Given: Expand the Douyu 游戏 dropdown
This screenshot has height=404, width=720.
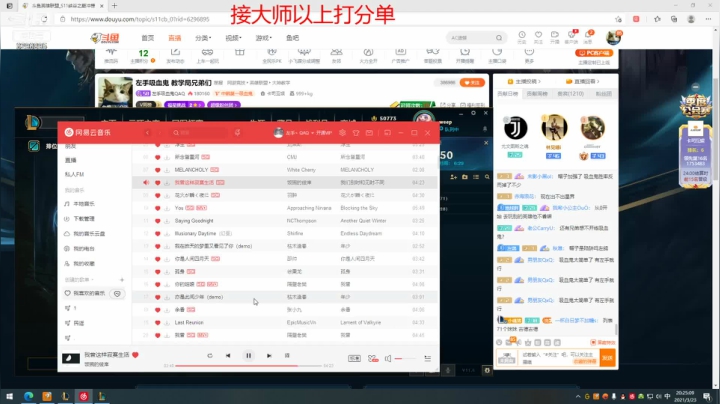Looking at the screenshot, I should coord(264,38).
